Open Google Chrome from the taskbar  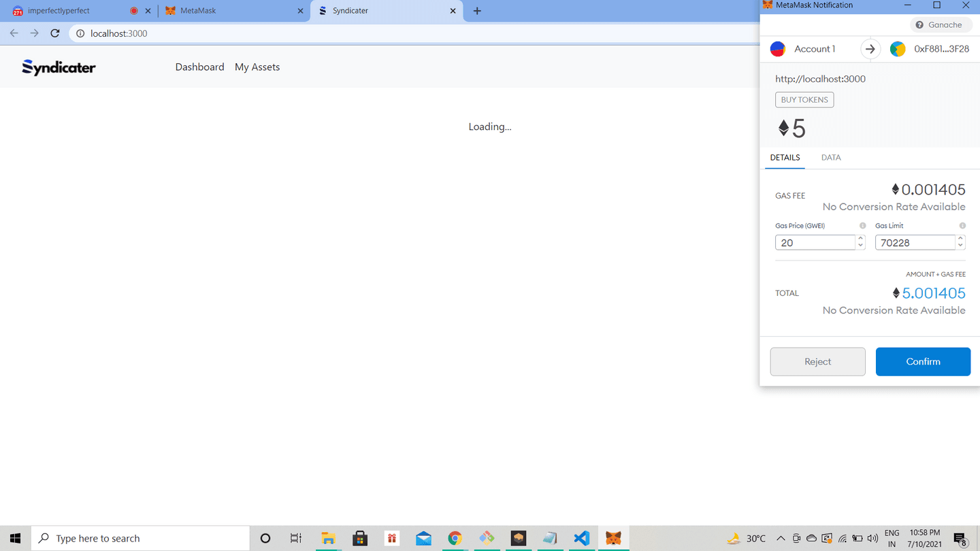click(x=455, y=538)
